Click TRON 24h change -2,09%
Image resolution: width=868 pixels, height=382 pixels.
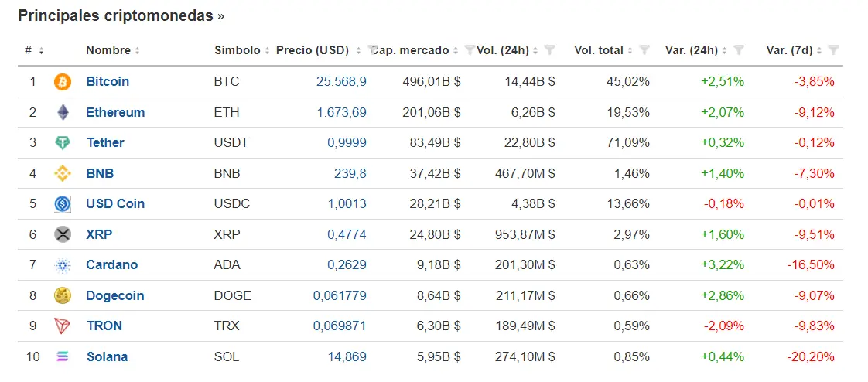(724, 326)
